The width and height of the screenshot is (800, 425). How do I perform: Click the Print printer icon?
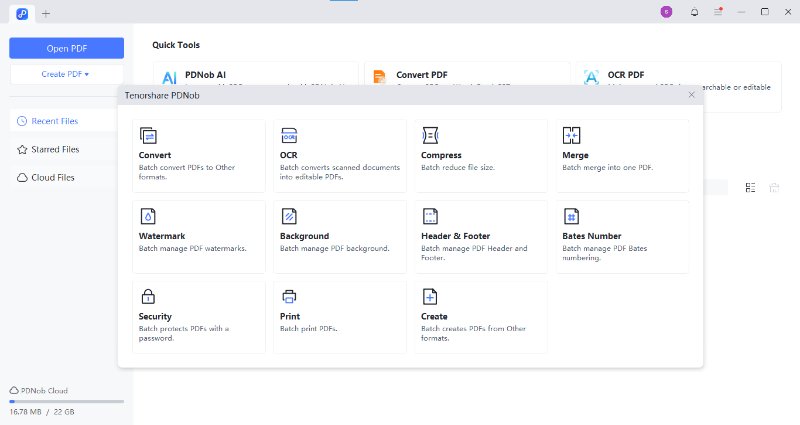(x=289, y=296)
